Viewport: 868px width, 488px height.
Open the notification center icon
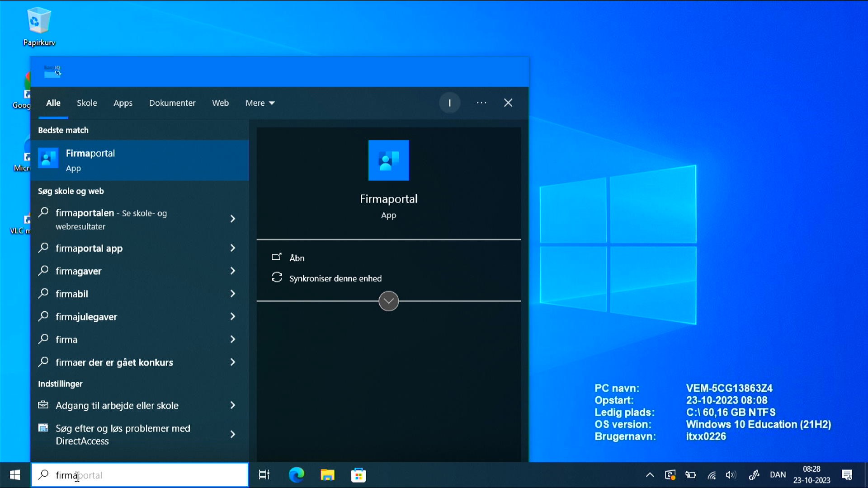(847, 475)
